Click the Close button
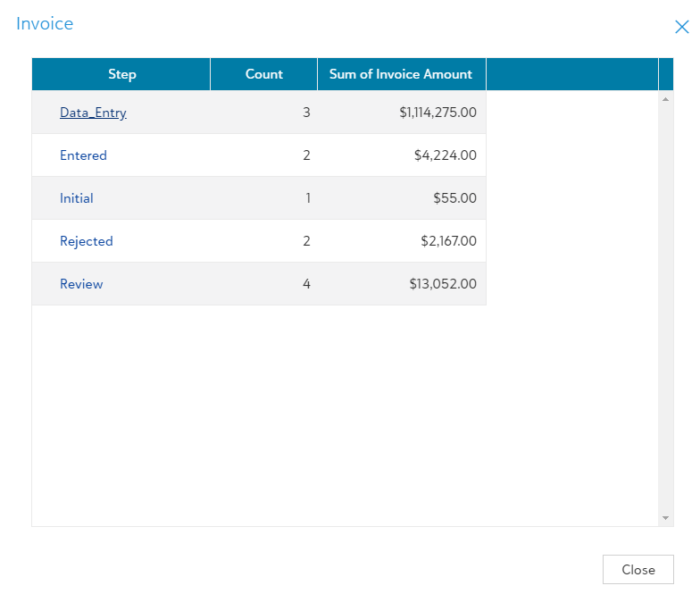700x594 pixels. pos(637,570)
